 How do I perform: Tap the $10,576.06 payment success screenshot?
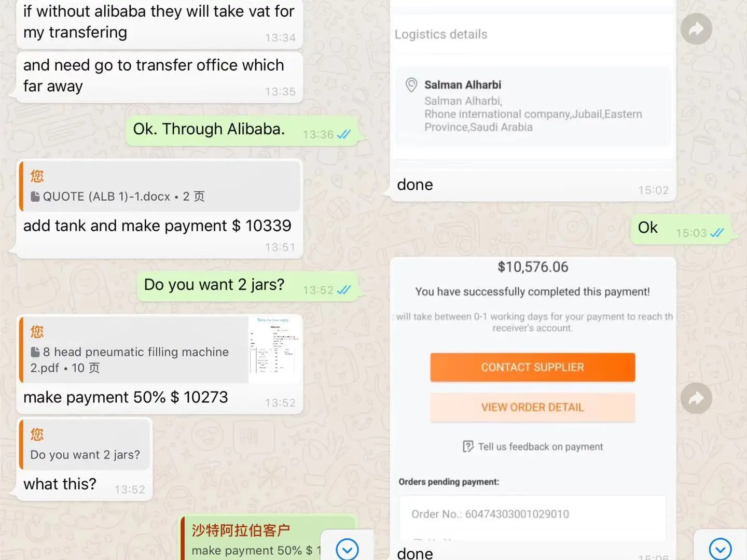pos(533,399)
